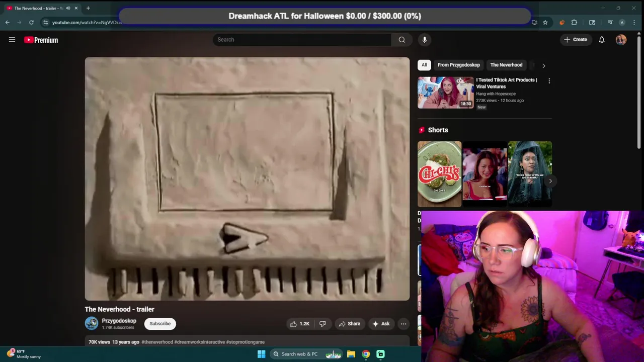Open File Explorer from taskbar

(x=351, y=354)
